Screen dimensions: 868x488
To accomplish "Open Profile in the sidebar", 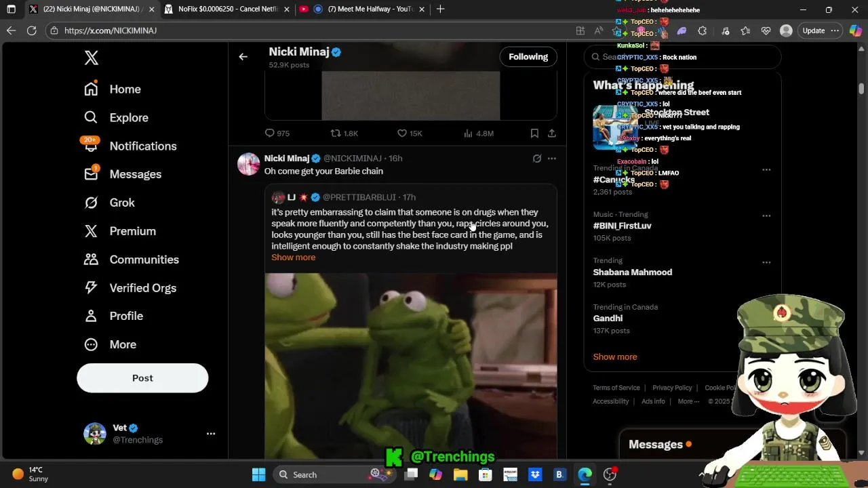I will (113, 316).
